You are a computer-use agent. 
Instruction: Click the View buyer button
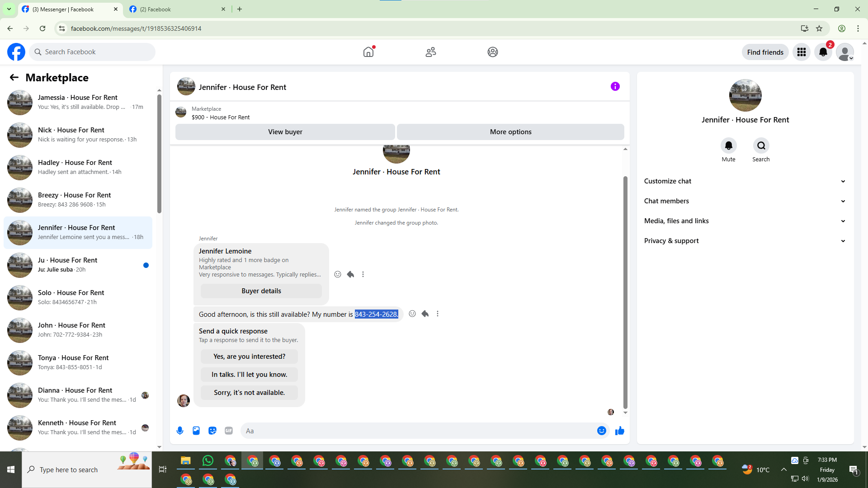[285, 132]
